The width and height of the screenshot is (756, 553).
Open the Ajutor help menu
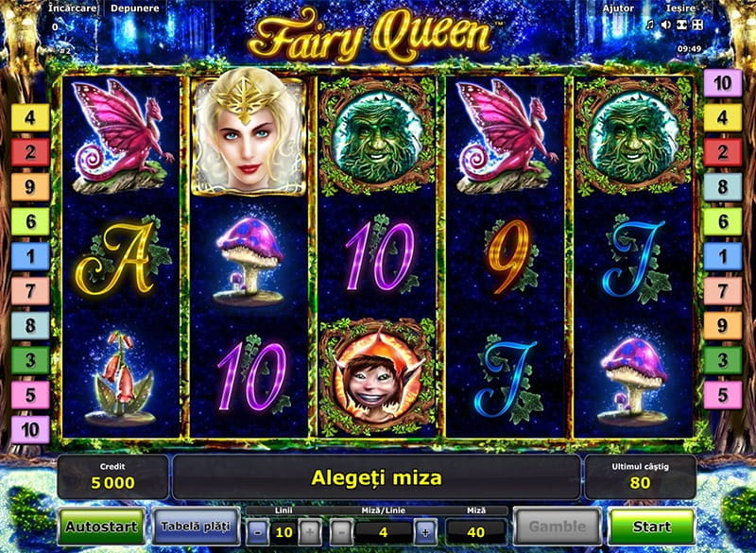[618, 9]
